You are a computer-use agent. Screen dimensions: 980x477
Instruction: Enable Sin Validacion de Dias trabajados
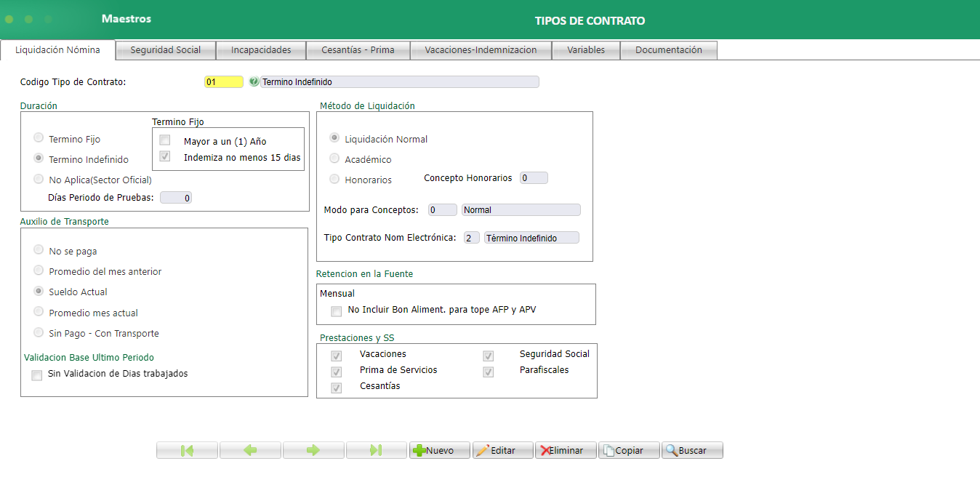[36, 374]
